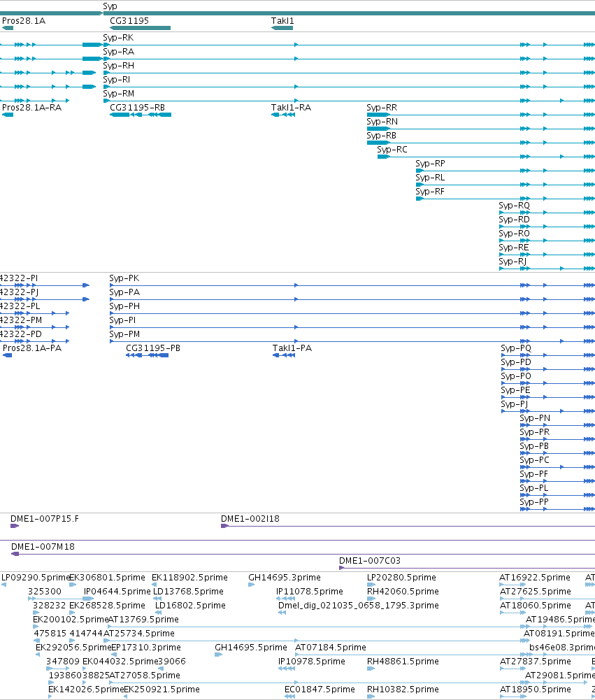Select BAC clone DME1-007P15.F label
Image resolution: width=595 pixels, height=700 pixels.
click(45, 519)
